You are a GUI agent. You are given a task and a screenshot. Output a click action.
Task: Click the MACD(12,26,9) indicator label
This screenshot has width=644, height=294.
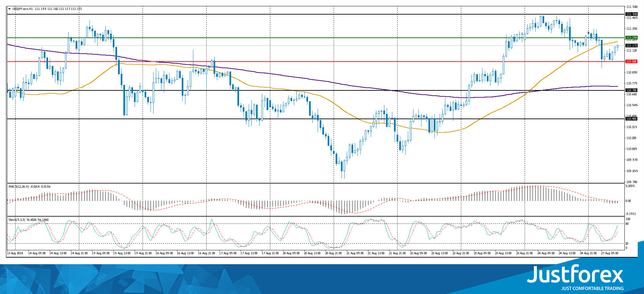[19, 187]
